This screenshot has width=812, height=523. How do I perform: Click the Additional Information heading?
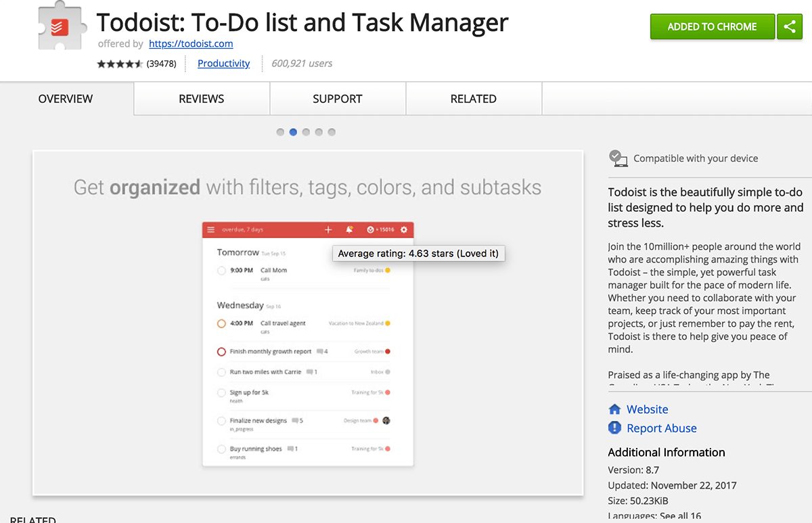[667, 453]
